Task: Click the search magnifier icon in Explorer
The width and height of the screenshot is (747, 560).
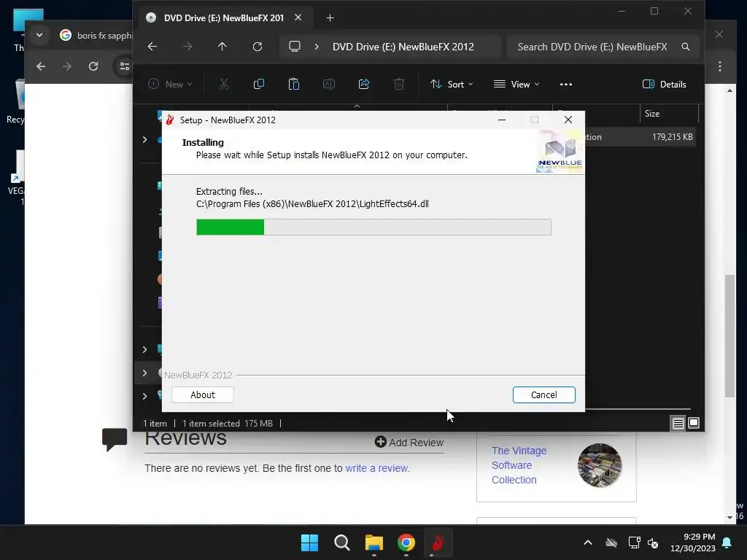Action: (x=686, y=47)
